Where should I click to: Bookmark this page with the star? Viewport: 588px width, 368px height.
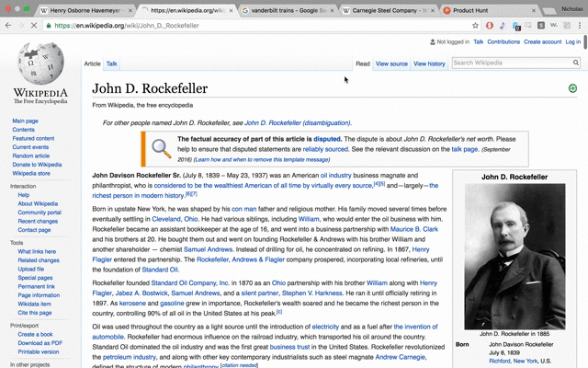[x=475, y=26]
